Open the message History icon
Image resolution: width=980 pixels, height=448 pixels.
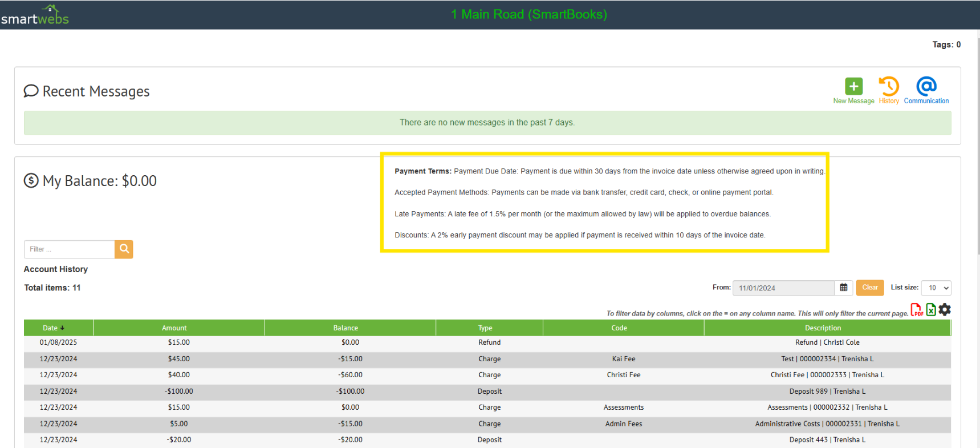888,87
